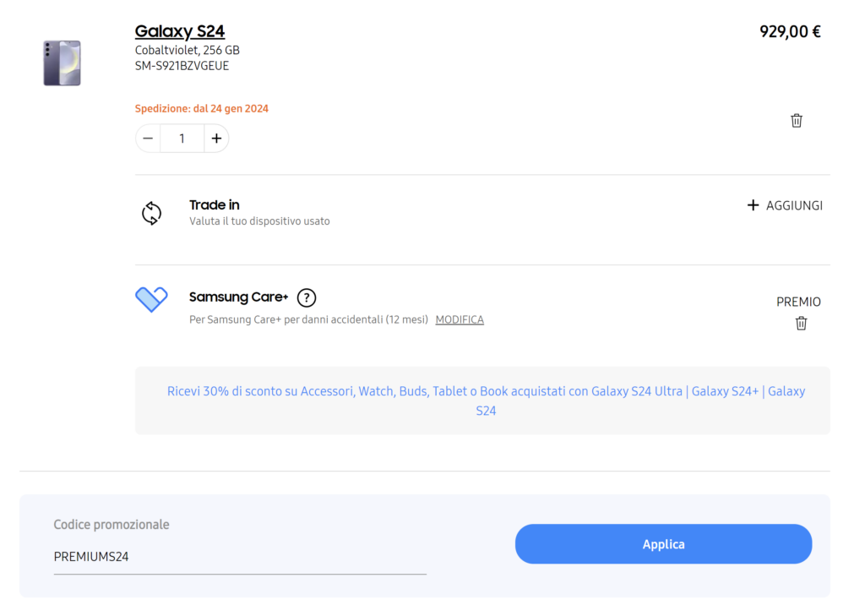
Task: Click the Samsung Care+ help question mark
Action: click(x=307, y=297)
